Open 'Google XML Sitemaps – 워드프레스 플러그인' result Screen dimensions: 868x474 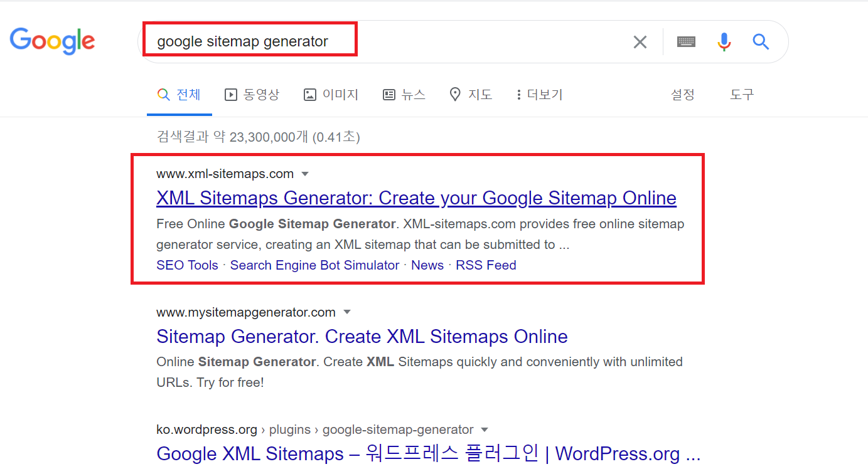coord(429,453)
